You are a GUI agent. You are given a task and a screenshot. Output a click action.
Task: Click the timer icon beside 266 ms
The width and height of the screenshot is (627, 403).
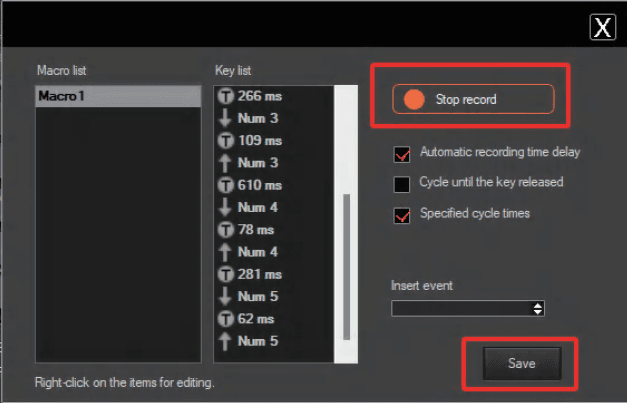225,96
